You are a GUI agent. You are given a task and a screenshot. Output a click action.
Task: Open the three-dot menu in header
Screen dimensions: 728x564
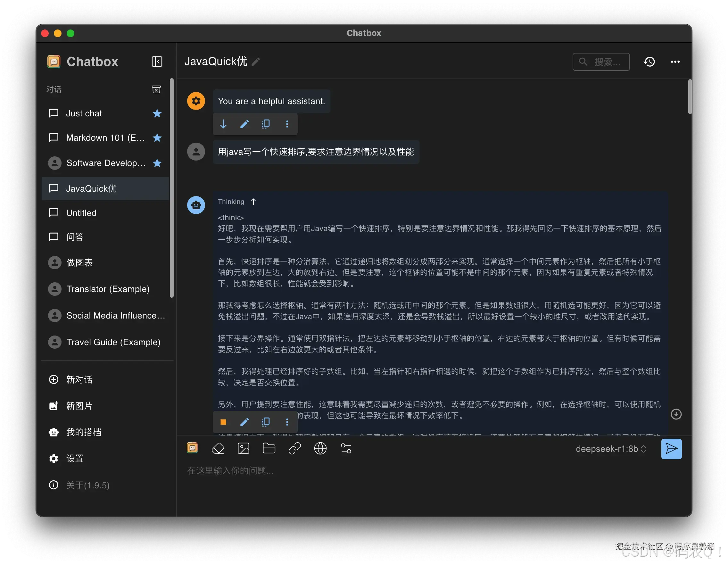pyautogui.click(x=675, y=62)
